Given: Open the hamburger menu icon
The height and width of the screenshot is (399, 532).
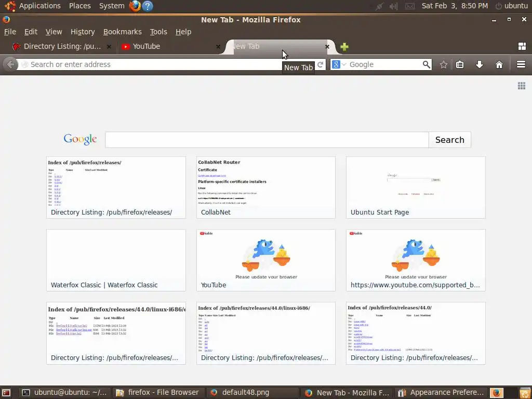Looking at the screenshot, I should click(x=521, y=64).
